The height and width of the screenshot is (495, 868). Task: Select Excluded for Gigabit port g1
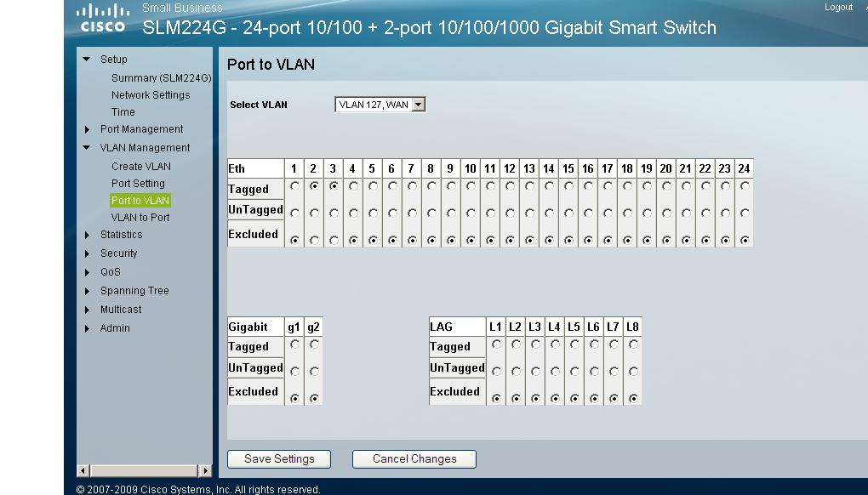[295, 398]
